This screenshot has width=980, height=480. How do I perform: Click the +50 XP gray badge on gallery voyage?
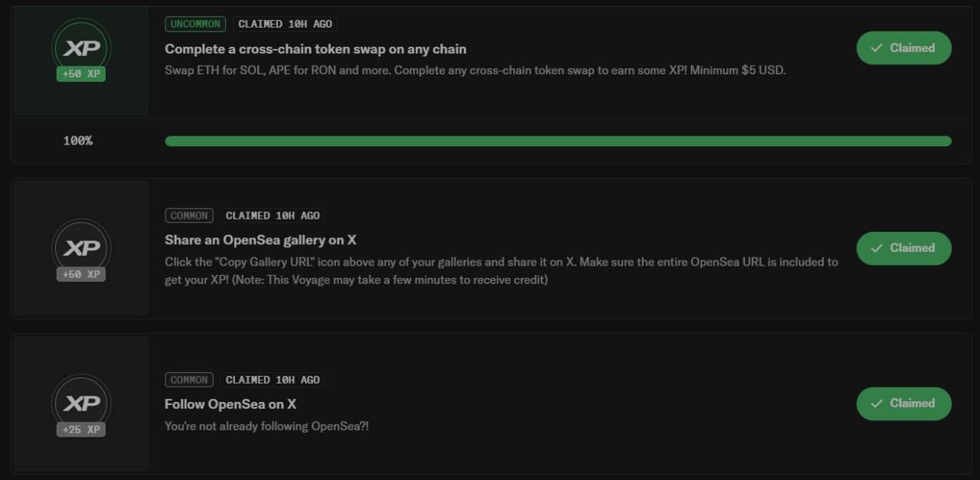(81, 274)
